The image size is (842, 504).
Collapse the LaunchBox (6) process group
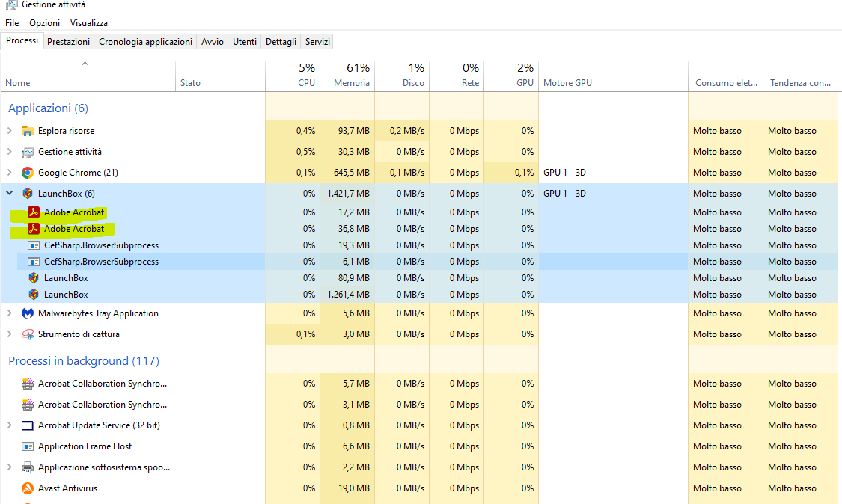click(x=9, y=193)
